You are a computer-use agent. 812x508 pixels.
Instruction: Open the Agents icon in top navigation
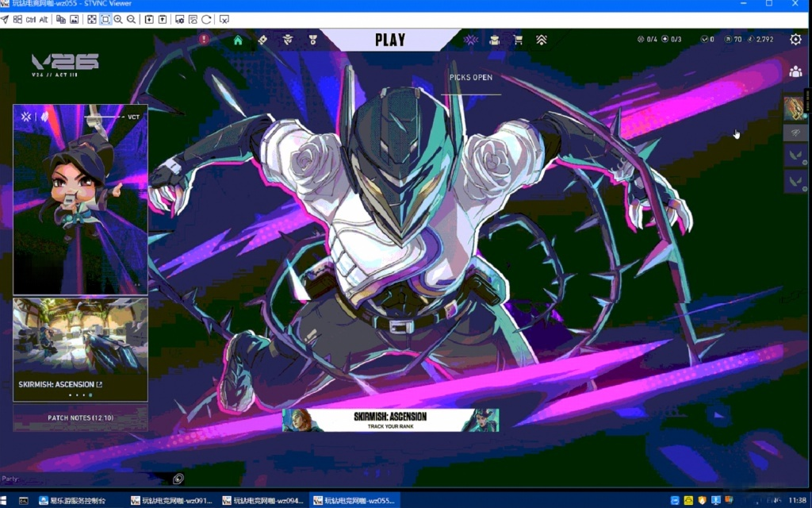tap(288, 40)
